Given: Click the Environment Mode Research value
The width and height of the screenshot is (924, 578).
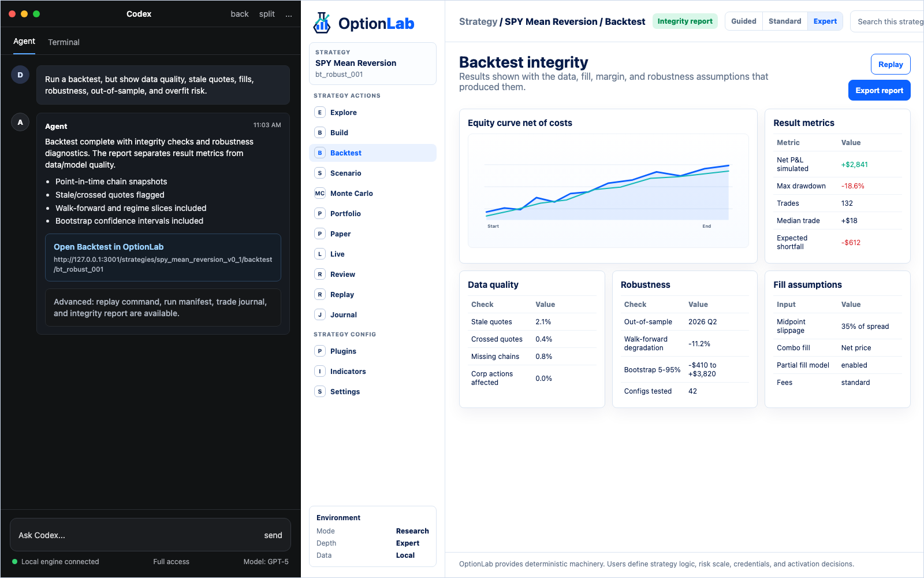Looking at the screenshot, I should point(412,531).
